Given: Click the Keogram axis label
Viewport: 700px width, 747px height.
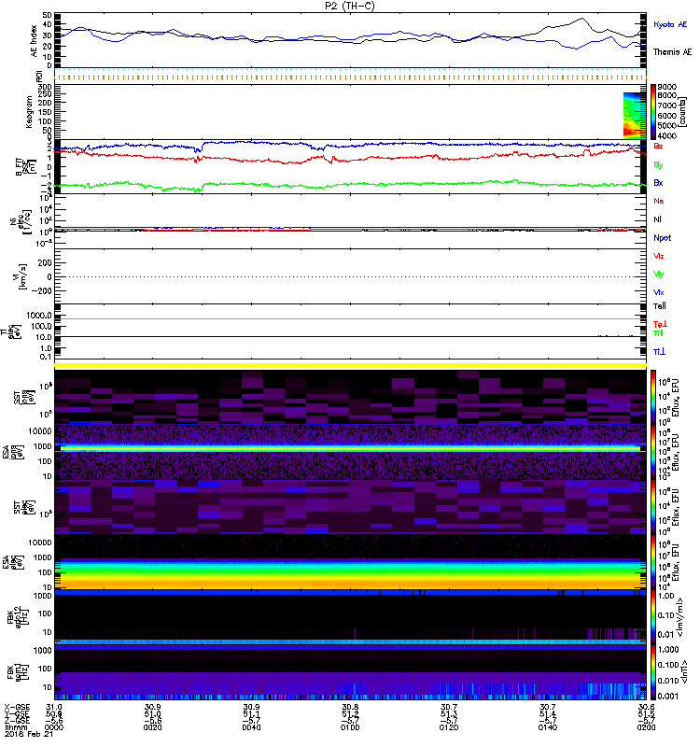Looking at the screenshot, I should coord(29,111).
